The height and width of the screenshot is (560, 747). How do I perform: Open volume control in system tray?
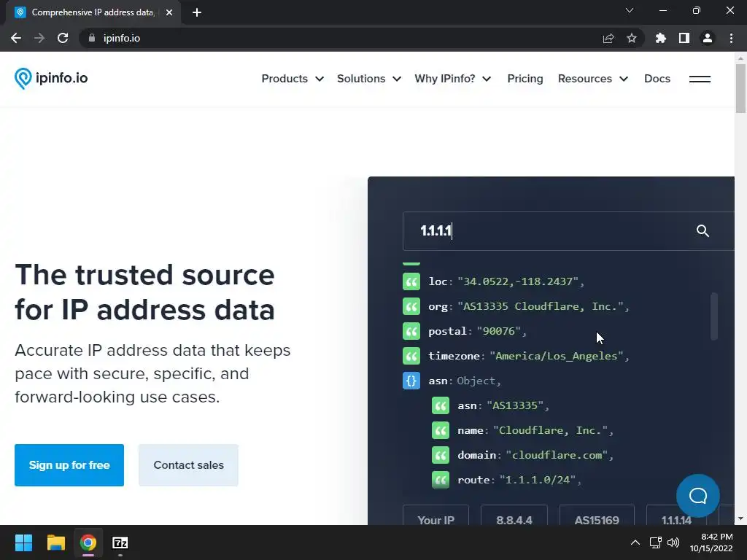673,542
